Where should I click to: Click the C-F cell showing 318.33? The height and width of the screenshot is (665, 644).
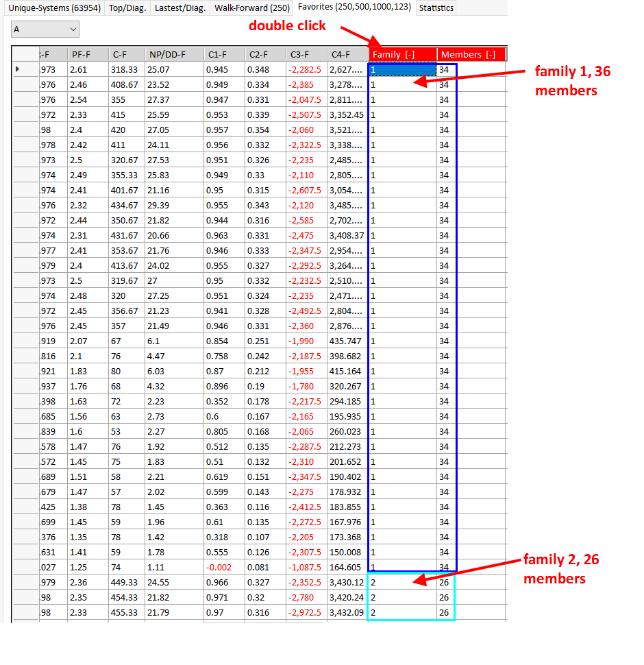[x=126, y=69]
